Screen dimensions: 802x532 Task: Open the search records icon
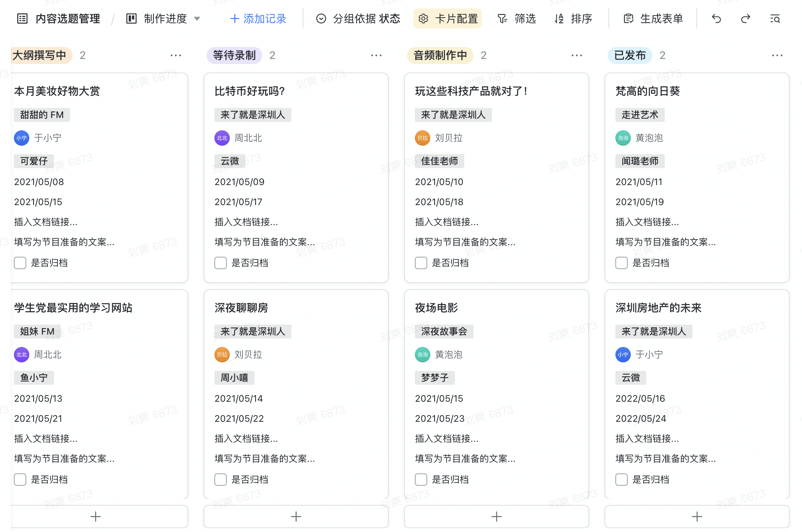(775, 19)
